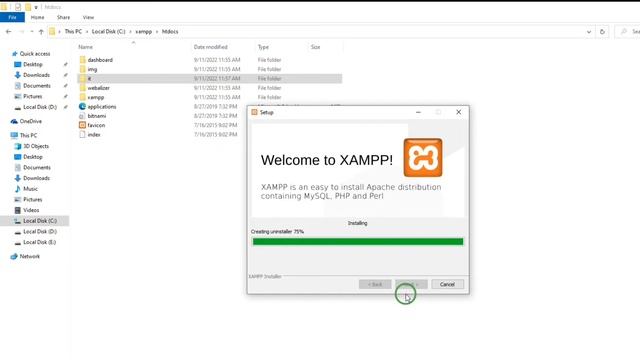Open recent locations dropdown arrow
The height and width of the screenshot is (360, 640).
coord(31,31)
